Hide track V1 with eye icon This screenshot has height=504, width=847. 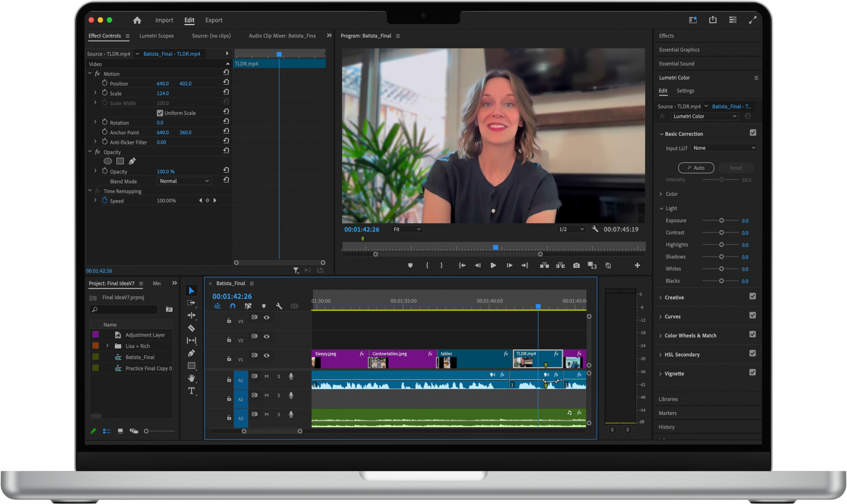(267, 356)
